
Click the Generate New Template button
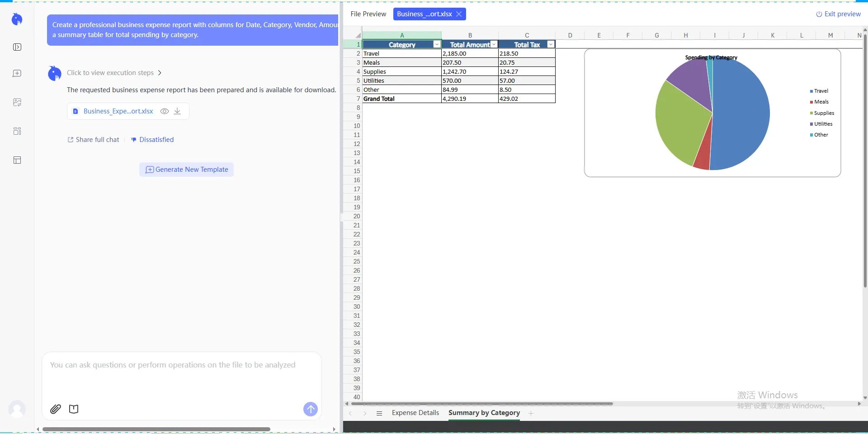coord(186,170)
